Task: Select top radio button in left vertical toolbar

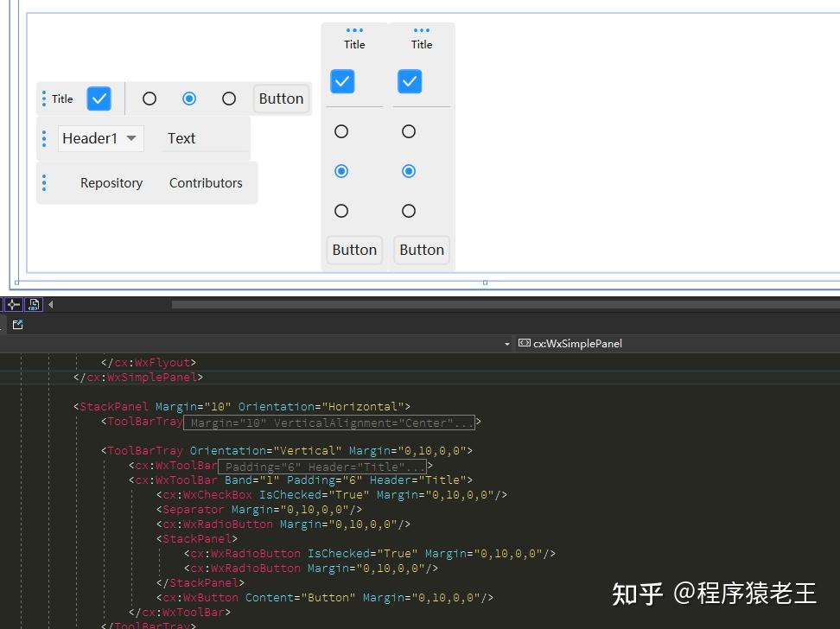Action: 341,131
